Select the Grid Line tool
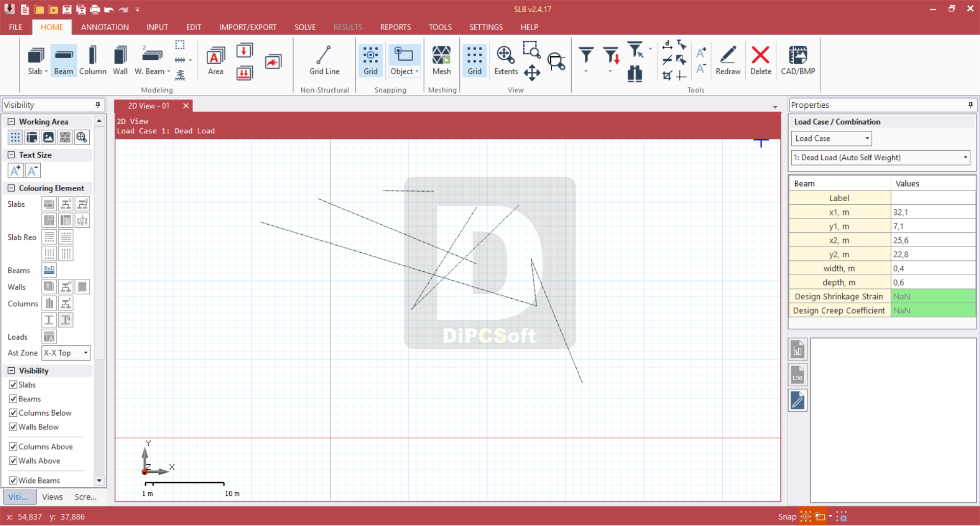The width and height of the screenshot is (980, 526). pos(324,60)
